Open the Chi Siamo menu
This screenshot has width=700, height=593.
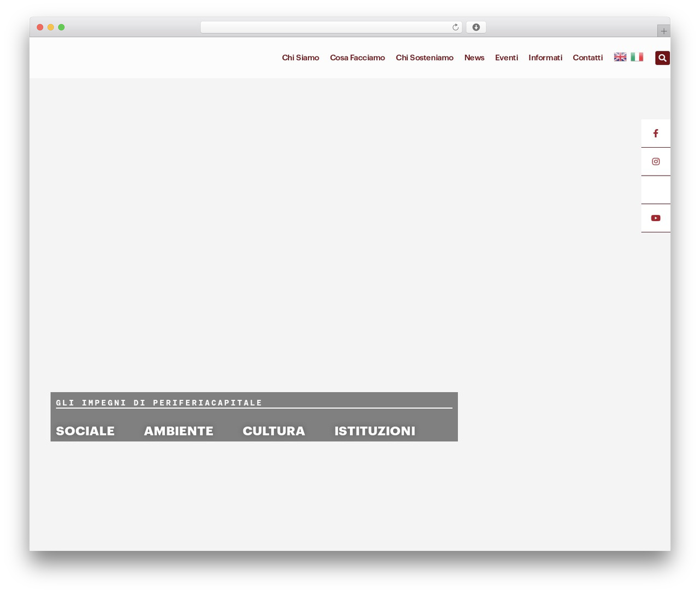pos(300,57)
